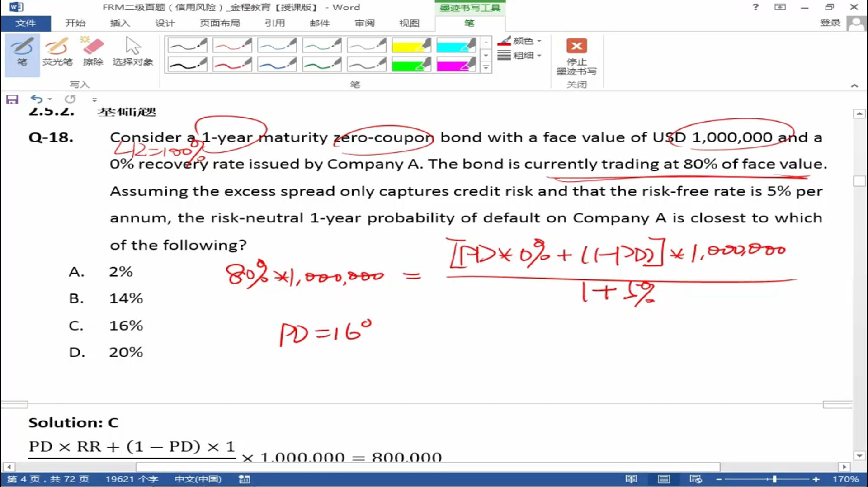
Task: Switch to the Home (开始) tab
Action: pos(75,23)
